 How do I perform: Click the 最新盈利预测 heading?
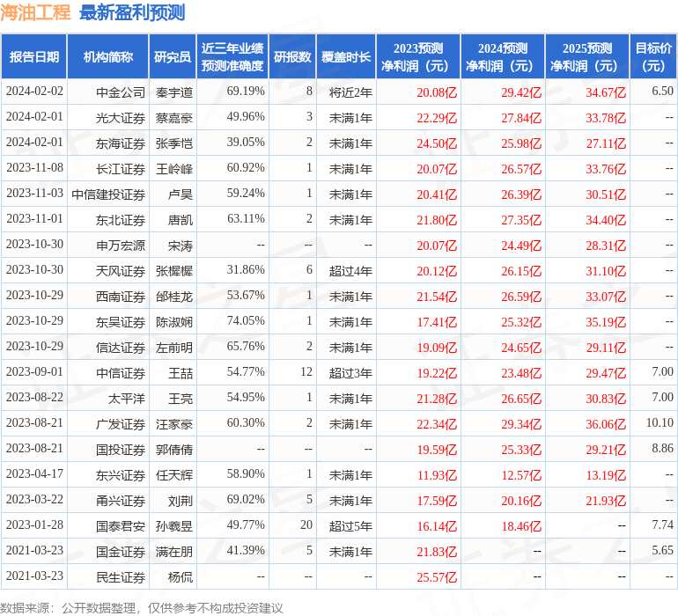132,12
